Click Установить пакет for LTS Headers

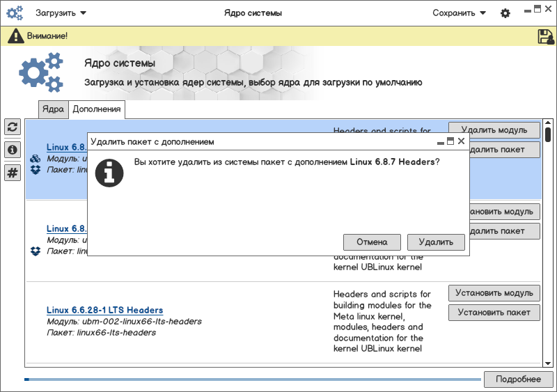tap(494, 313)
